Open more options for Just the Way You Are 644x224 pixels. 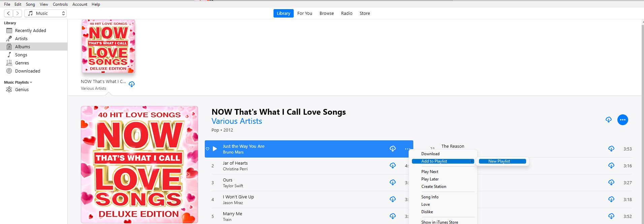(407, 149)
